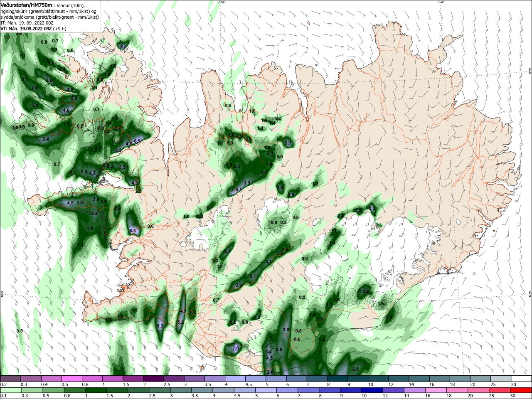Click the 20W longitude label
Image resolution: width=532 pixels, height=399 pixels.
(x=221, y=2)
